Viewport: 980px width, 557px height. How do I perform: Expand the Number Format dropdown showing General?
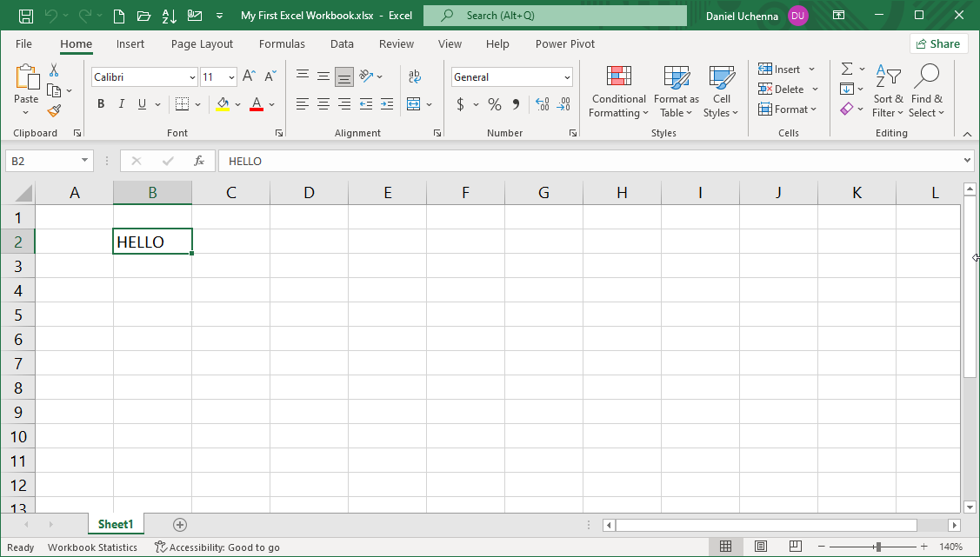coord(566,76)
